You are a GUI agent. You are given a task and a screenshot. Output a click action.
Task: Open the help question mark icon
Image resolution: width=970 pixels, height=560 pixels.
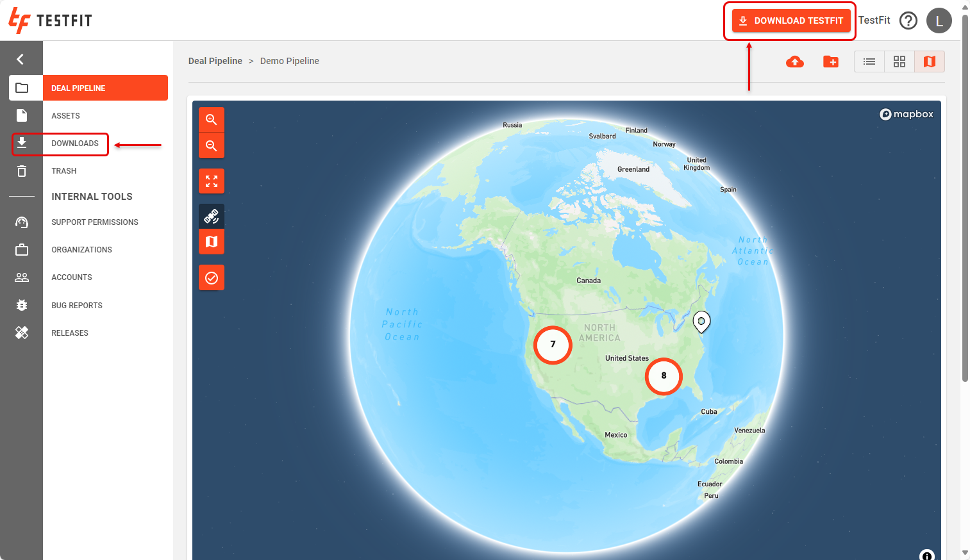pyautogui.click(x=908, y=21)
